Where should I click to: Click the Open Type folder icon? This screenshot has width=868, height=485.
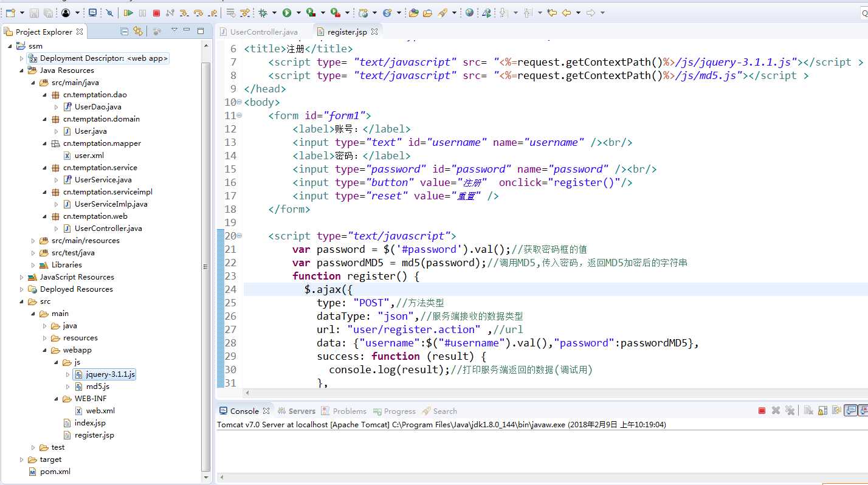[x=413, y=13]
